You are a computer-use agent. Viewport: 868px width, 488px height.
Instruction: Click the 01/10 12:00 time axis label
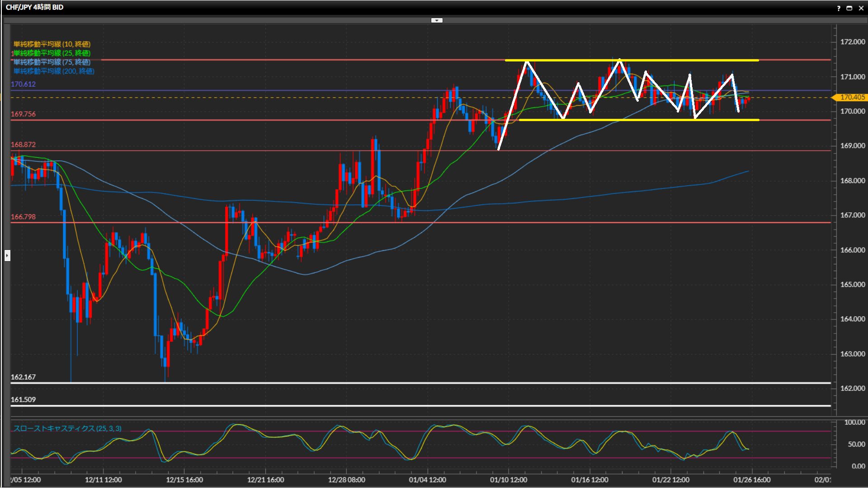click(x=508, y=480)
